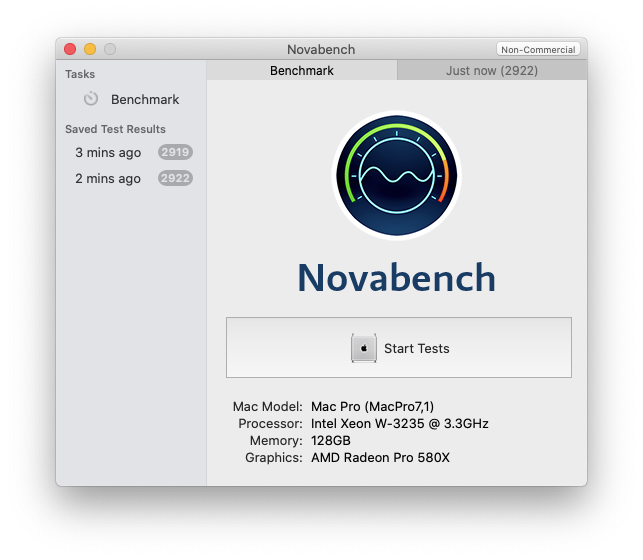
Task: Click the Novabench gauge logo
Action: click(x=397, y=175)
